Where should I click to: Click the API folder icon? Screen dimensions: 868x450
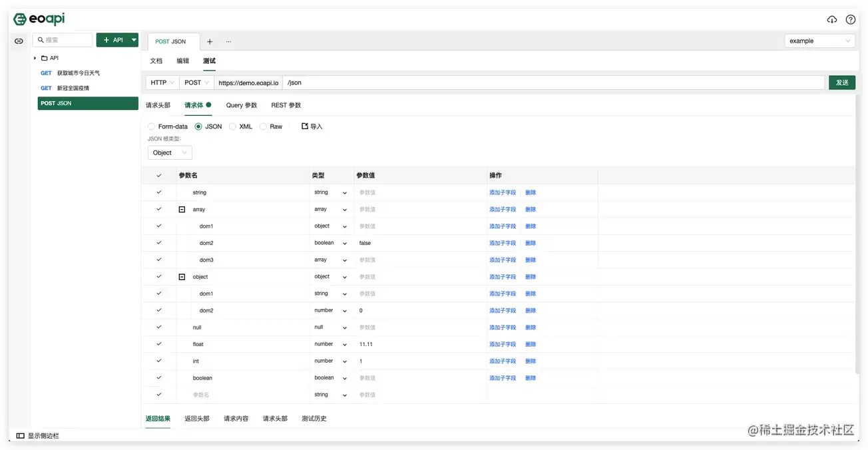45,58
